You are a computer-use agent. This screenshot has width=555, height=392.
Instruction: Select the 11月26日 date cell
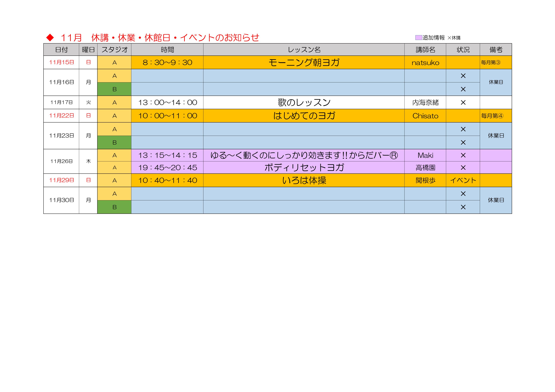[61, 161]
